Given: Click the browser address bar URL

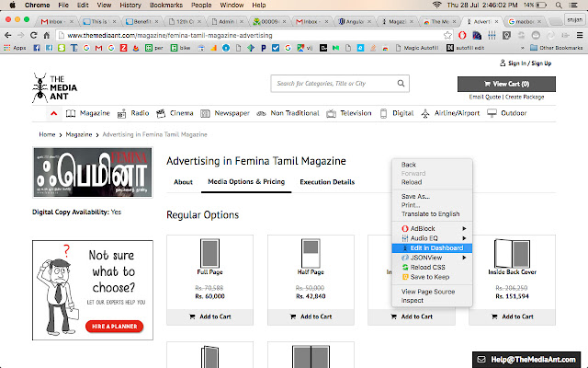Looking at the screenshot, I should coord(170,35).
